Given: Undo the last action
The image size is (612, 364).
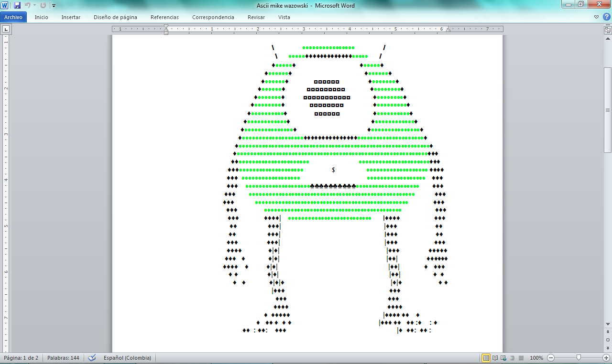Looking at the screenshot, I should [x=27, y=6].
